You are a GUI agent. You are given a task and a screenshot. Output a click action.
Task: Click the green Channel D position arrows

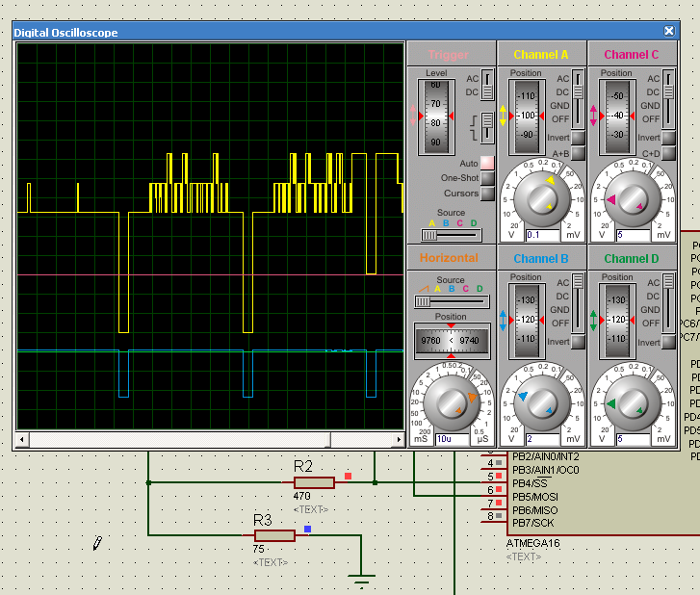point(594,320)
